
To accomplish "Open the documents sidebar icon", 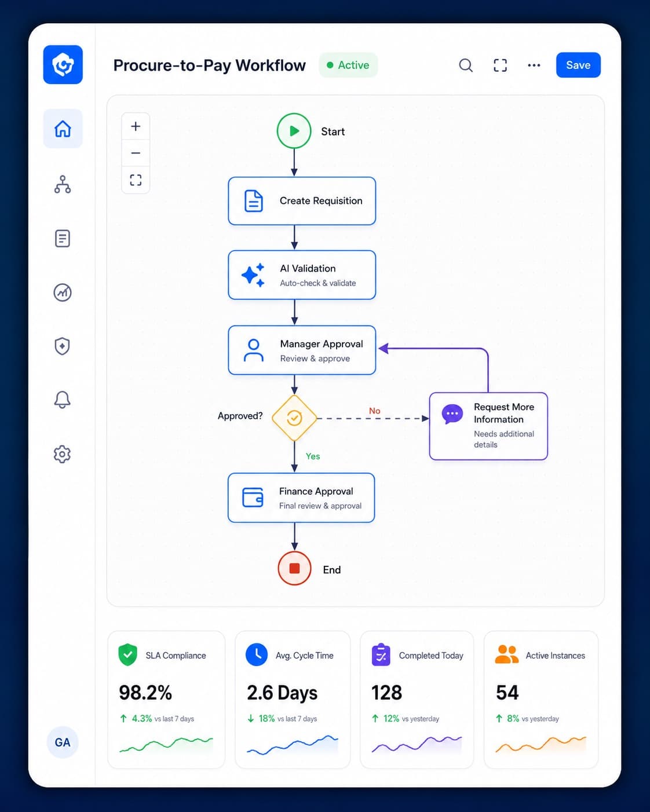I will (x=63, y=238).
